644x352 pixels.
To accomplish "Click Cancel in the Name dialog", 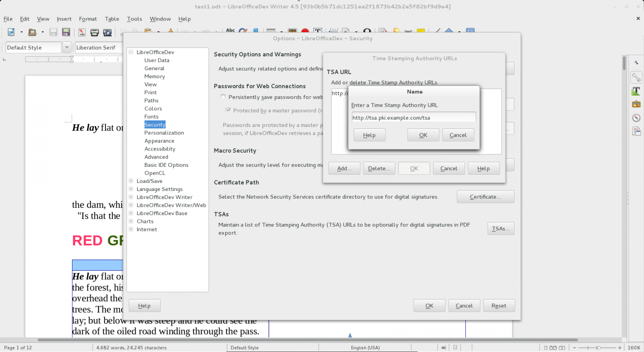I will (x=458, y=135).
